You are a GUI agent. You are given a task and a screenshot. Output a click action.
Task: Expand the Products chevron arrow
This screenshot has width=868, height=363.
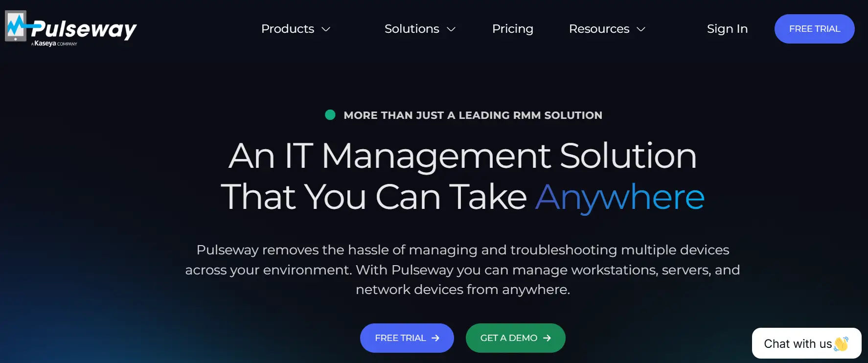point(326,29)
